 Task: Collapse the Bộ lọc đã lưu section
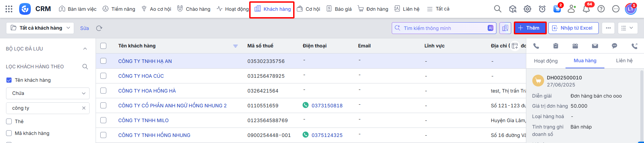pyautogui.click(x=85, y=49)
